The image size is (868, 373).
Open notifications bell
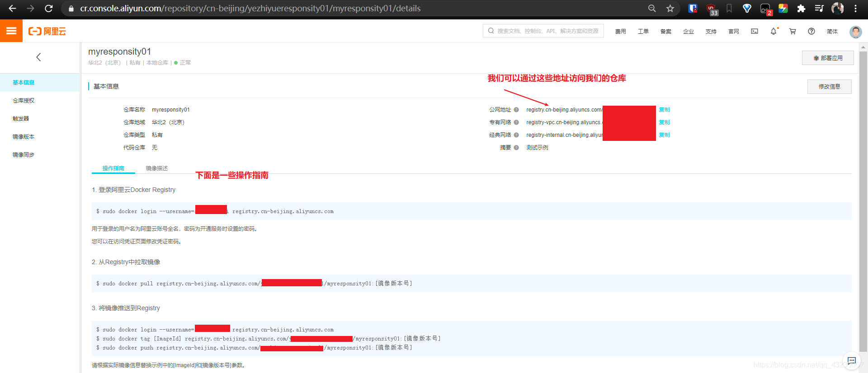click(x=774, y=31)
